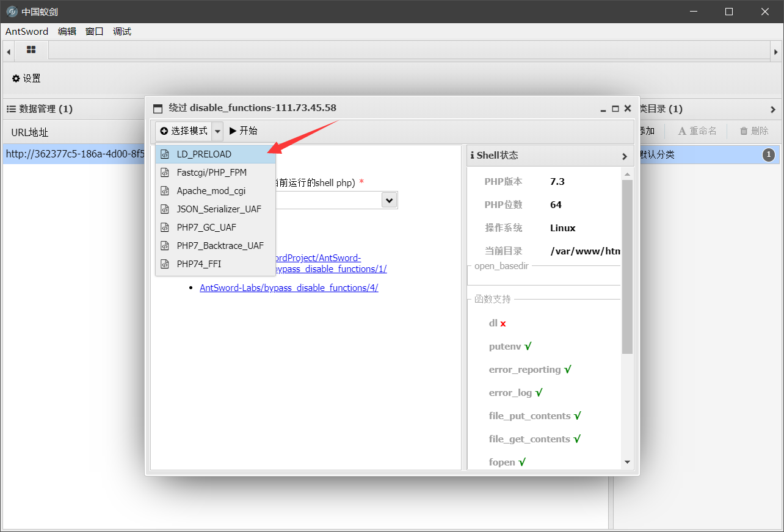Click the file_put_contents support entry
The width and height of the screenshot is (784, 532).
(x=534, y=416)
